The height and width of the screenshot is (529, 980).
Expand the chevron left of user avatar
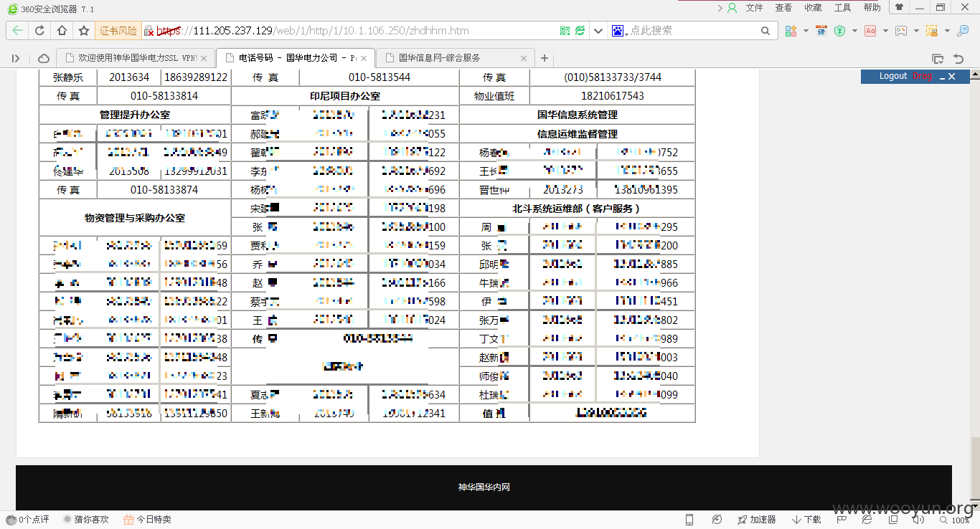point(720,8)
